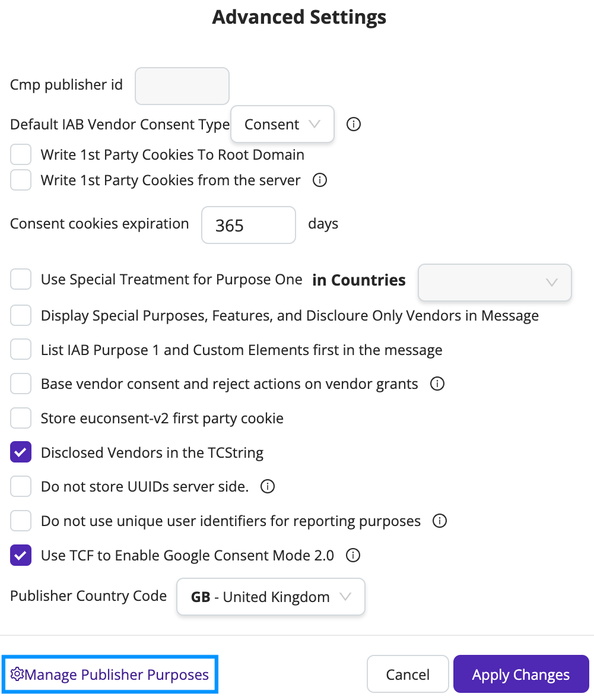Open the Consent type dropdown
The width and height of the screenshot is (594, 700).
[x=282, y=124]
